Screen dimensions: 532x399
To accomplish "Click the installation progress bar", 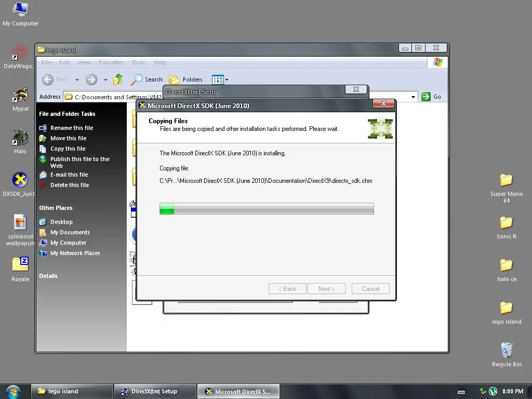I will point(267,209).
